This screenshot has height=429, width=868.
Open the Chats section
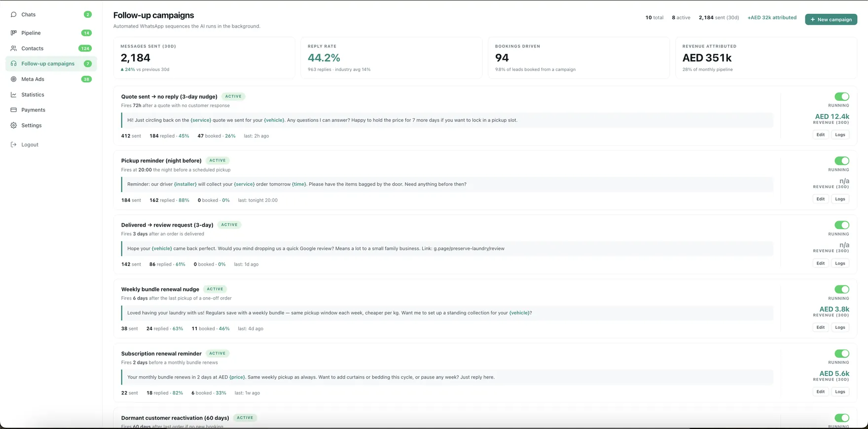tap(51, 14)
